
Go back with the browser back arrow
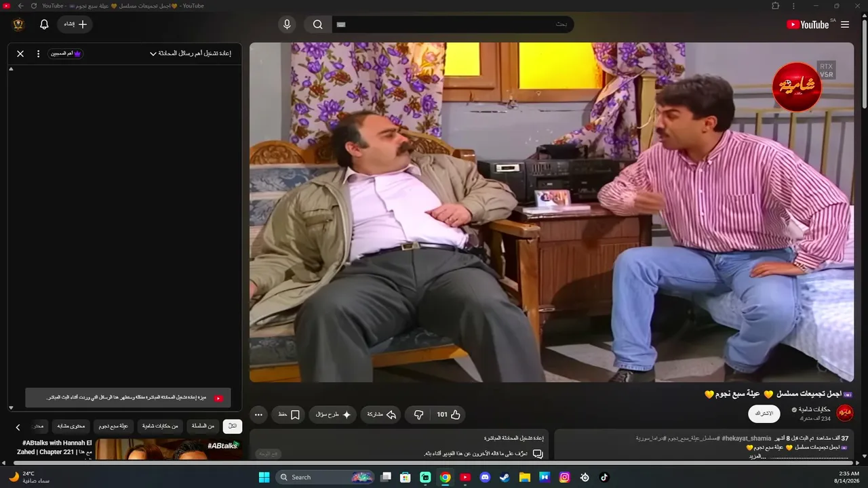(20, 6)
